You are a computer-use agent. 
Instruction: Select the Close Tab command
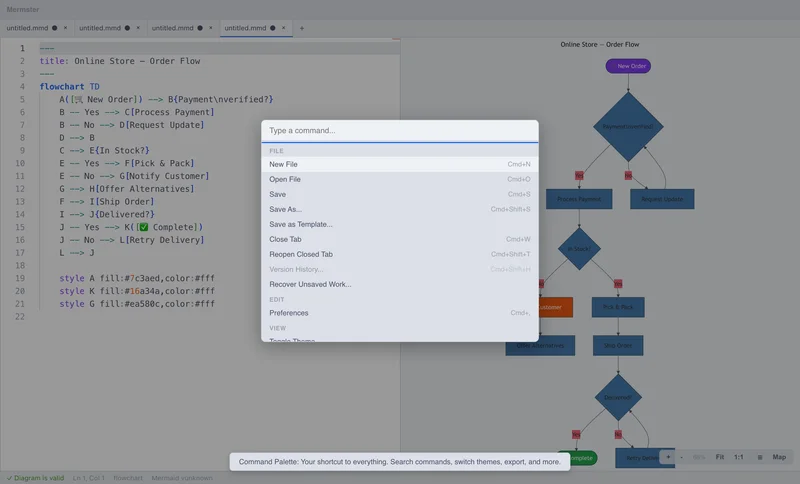click(x=399, y=239)
